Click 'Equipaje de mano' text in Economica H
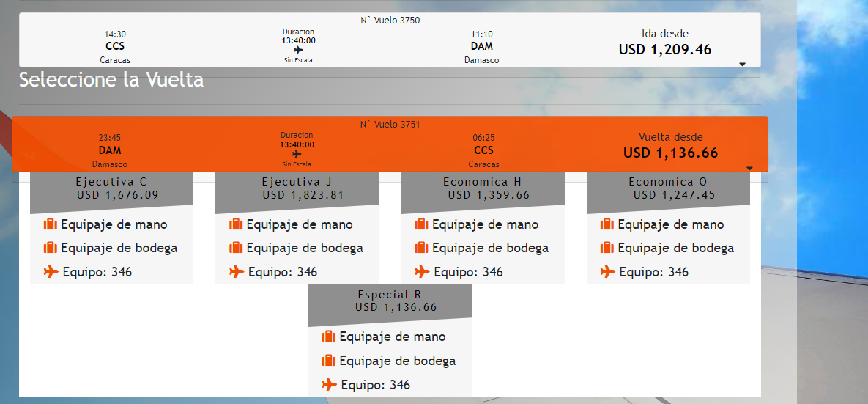The height and width of the screenshot is (404, 868). (485, 225)
